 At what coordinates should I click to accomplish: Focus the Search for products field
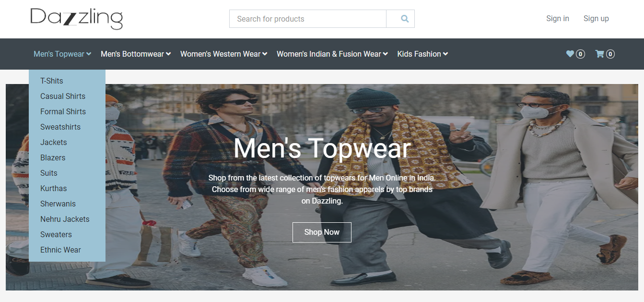[308, 19]
